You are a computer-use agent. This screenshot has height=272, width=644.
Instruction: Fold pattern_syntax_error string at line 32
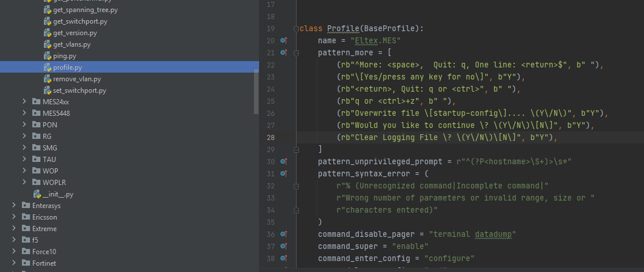tap(296, 186)
